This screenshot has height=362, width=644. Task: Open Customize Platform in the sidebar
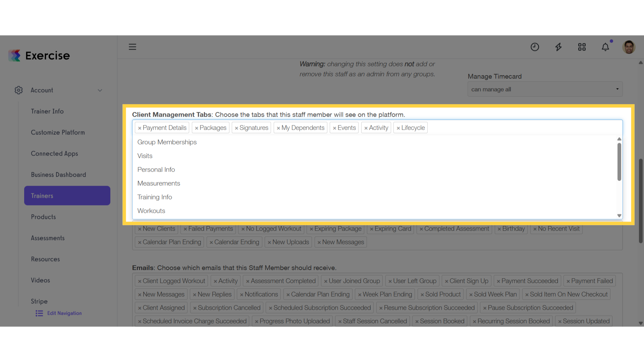[x=58, y=132]
